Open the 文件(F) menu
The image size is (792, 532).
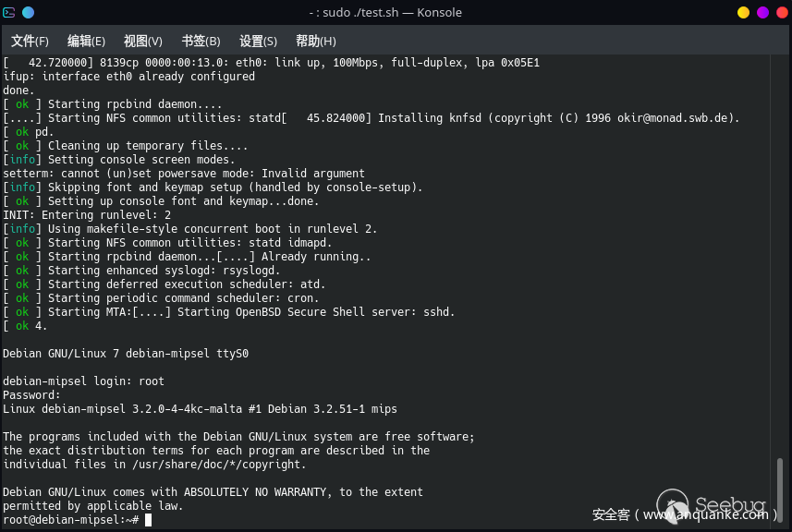[30, 41]
